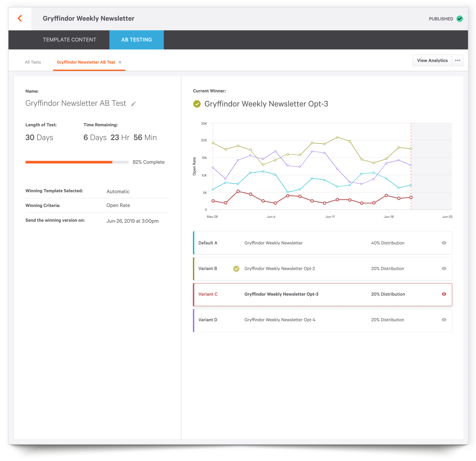Click Gryffindor Weekly Newsletter Opt-4 row name

coord(280,320)
